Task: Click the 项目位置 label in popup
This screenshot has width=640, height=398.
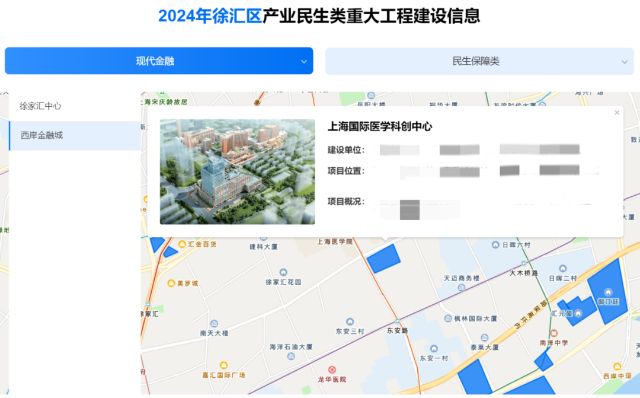Action: [346, 171]
